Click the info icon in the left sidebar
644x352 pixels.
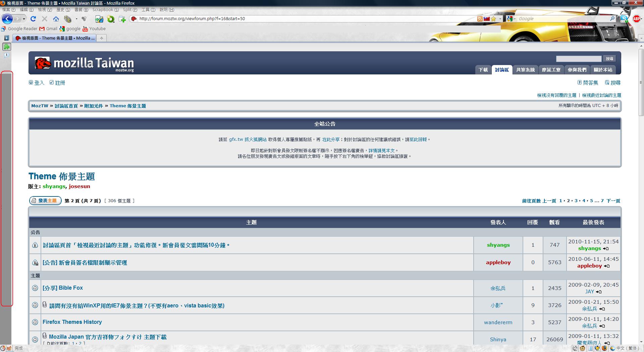pos(6,55)
